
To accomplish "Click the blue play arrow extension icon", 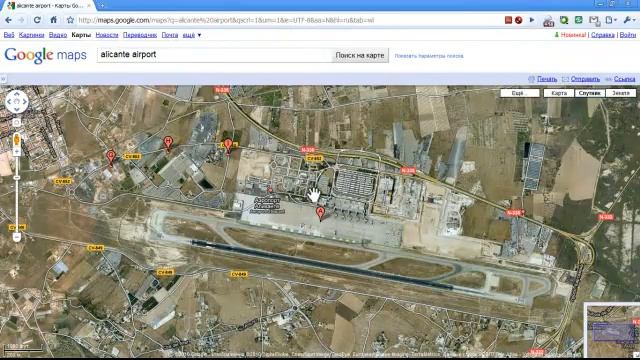I will pyautogui.click(x=532, y=20).
